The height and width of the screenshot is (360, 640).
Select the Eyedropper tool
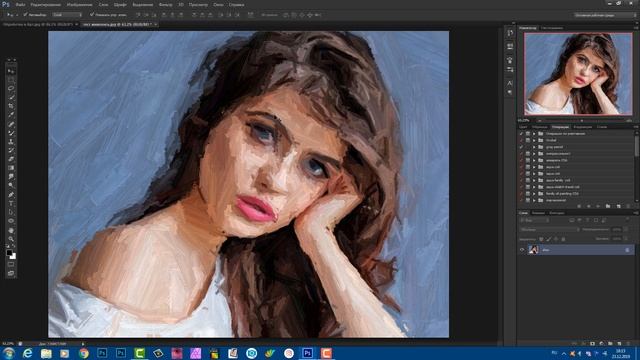pyautogui.click(x=11, y=115)
